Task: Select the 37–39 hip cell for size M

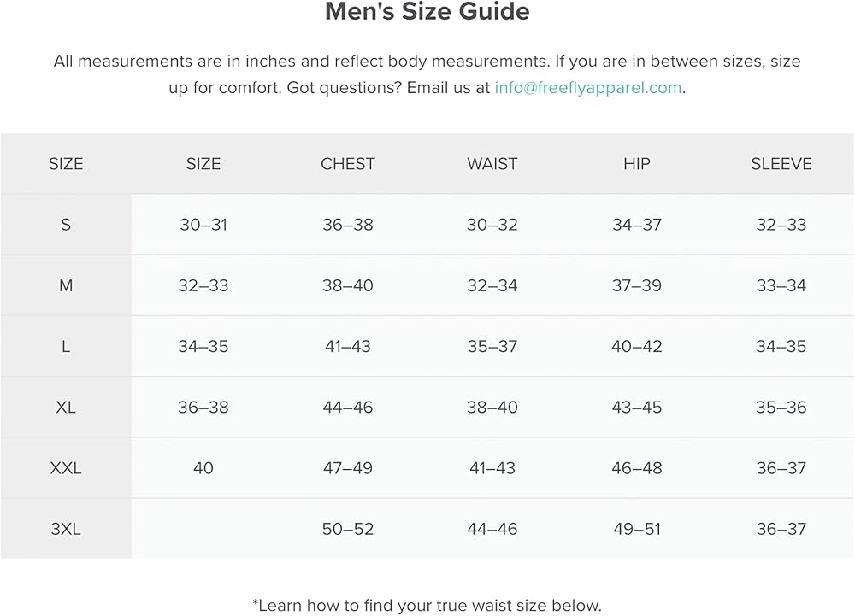Action: 637,285
